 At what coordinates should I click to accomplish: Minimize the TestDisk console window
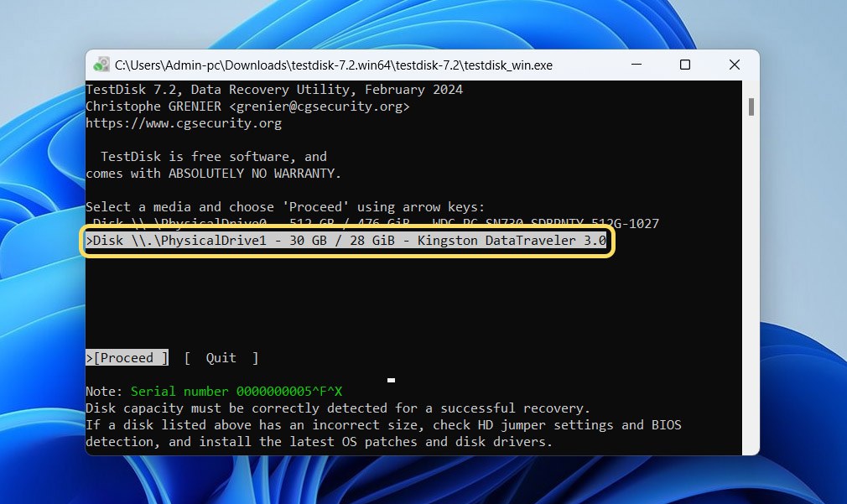coord(637,65)
